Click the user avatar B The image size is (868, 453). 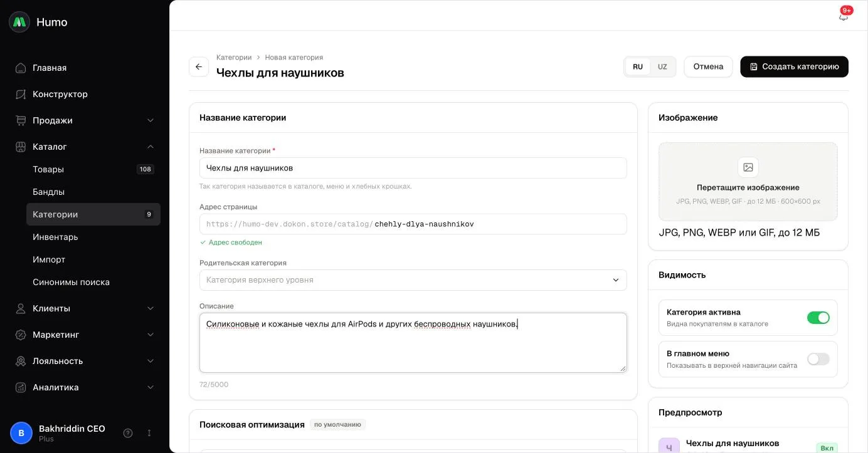tap(21, 433)
